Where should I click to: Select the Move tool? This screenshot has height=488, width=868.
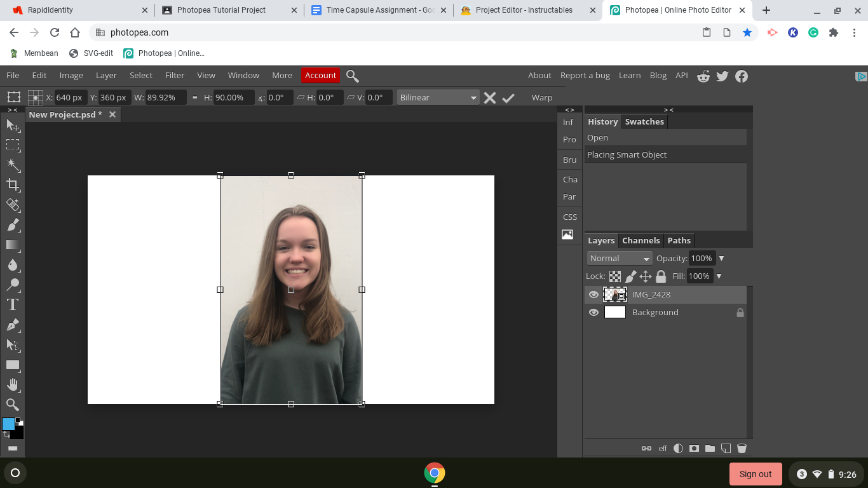pyautogui.click(x=13, y=125)
